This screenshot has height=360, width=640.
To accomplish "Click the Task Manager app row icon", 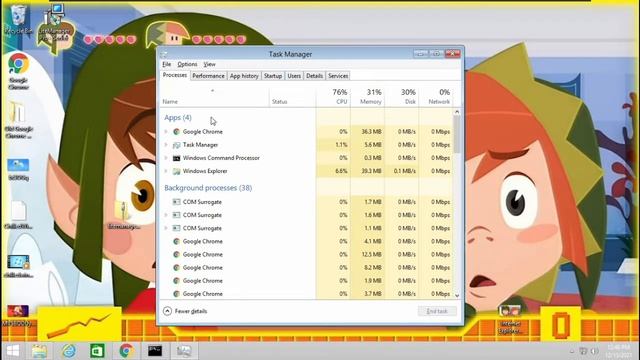I will pyautogui.click(x=176, y=145).
